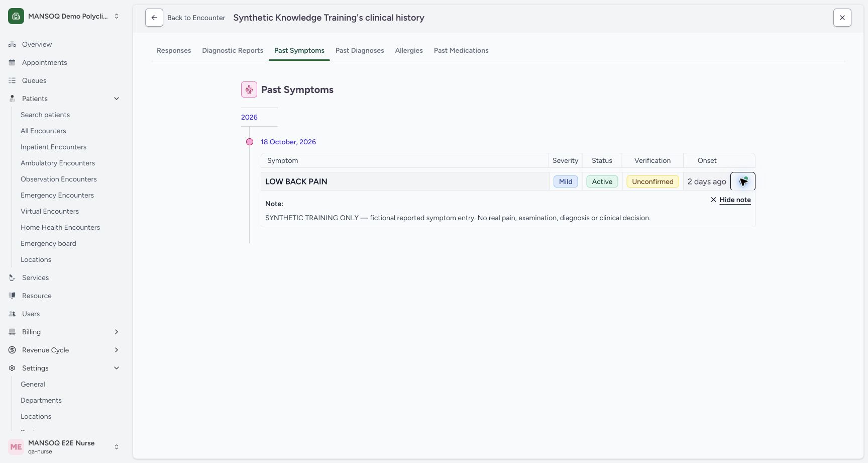This screenshot has height=463, width=868.
Task: Click the Settings gear icon
Action: click(12, 368)
